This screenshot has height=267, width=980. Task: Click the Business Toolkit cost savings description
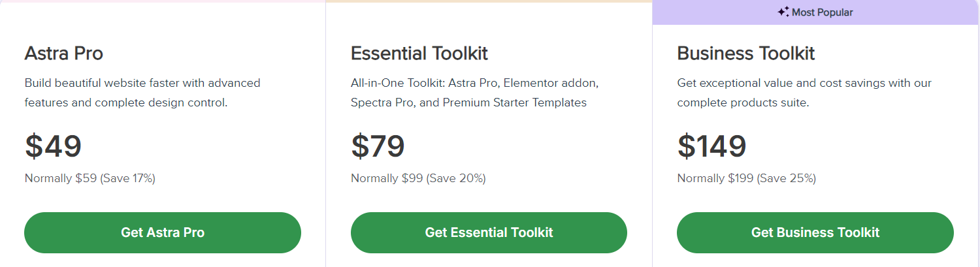click(804, 93)
